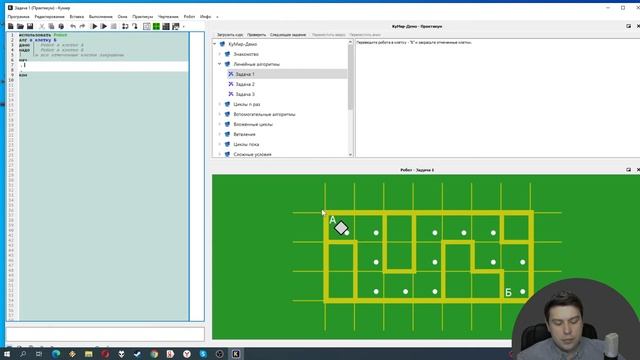
Task: Click the last icon in main toolbar
Action: [x=176, y=26]
